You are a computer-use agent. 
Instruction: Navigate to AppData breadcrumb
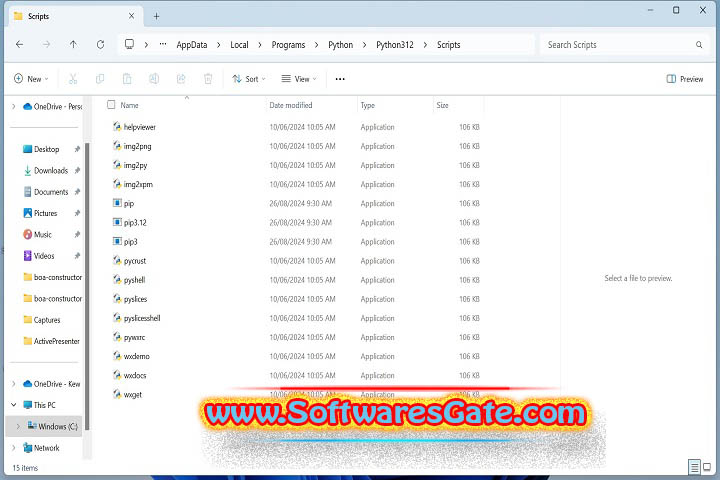click(192, 45)
